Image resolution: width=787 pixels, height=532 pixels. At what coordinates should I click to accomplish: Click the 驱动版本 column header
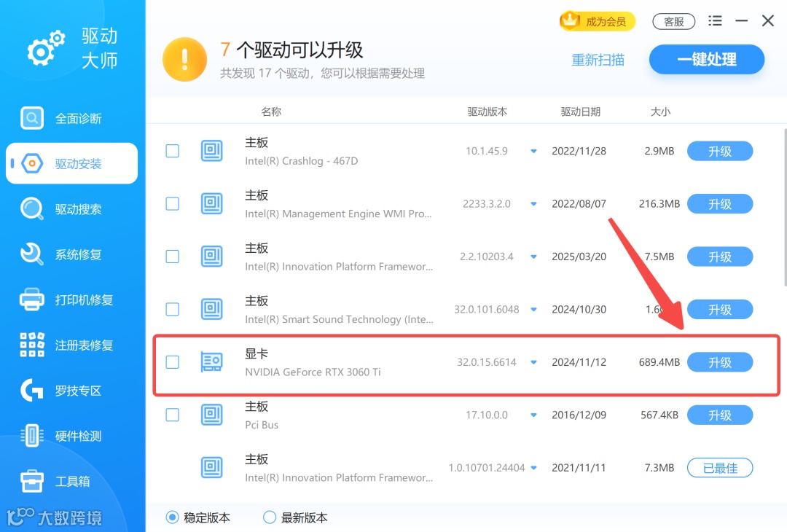pyautogui.click(x=487, y=112)
